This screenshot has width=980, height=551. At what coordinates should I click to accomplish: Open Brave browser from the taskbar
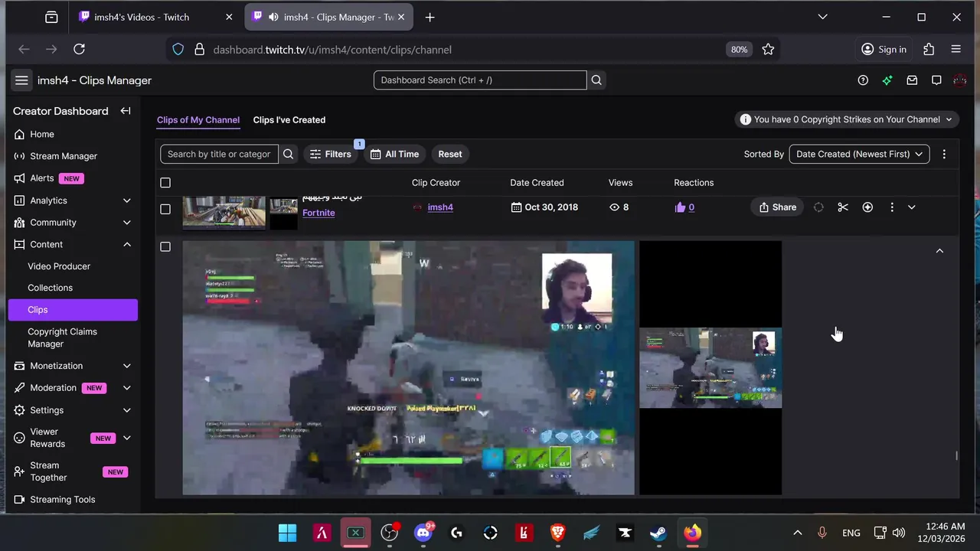pos(557,533)
